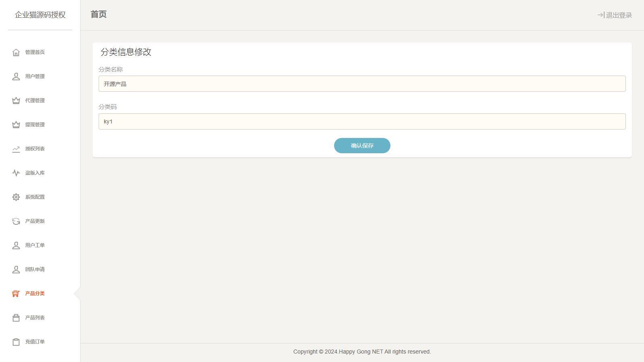This screenshot has width=644, height=362.
Task: Open 管理首页 menu item
Action: click(x=35, y=52)
